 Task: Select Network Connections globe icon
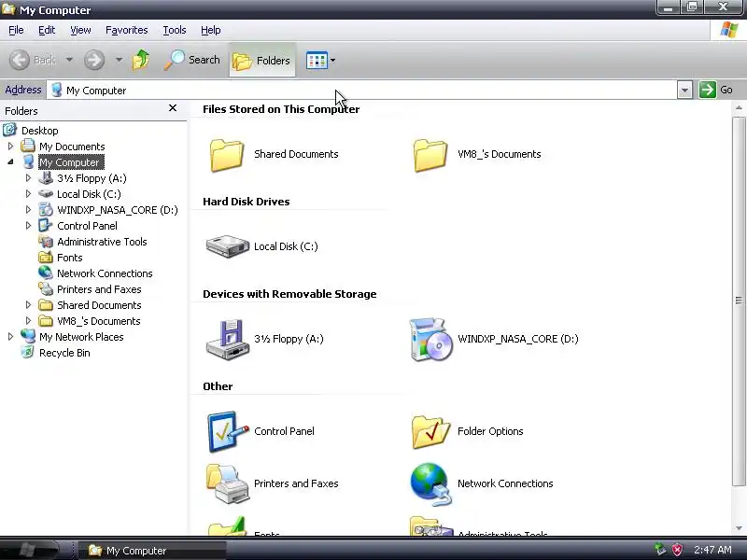tap(430, 483)
